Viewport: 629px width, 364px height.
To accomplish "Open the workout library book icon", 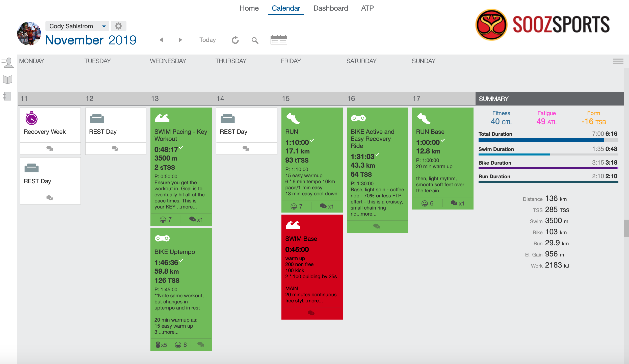I will pos(8,80).
